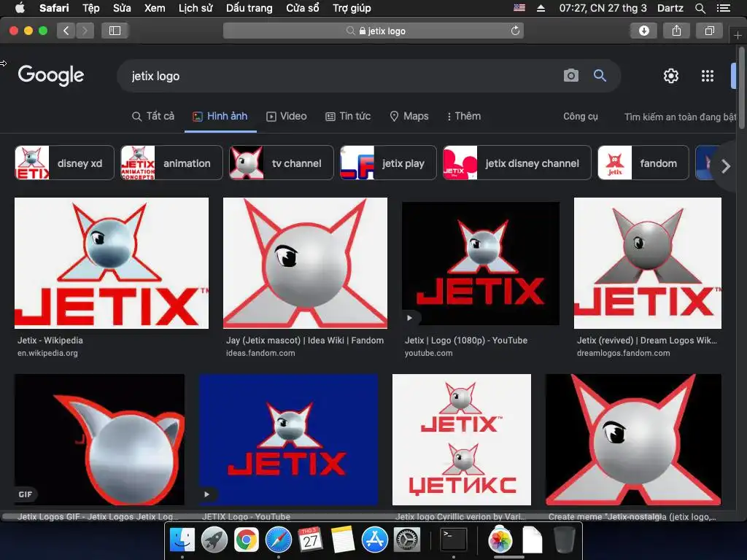
Task: Switch to the Tin tức tab
Action: pos(348,116)
